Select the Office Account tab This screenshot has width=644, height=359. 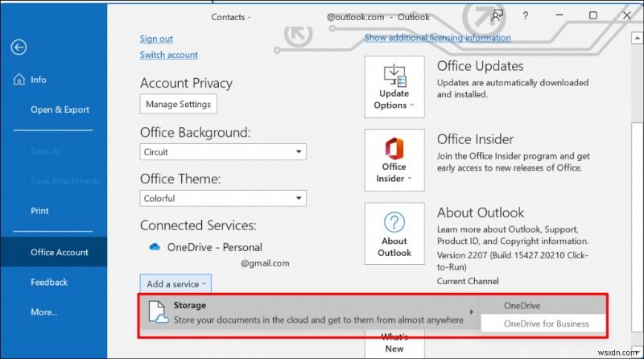click(x=54, y=252)
